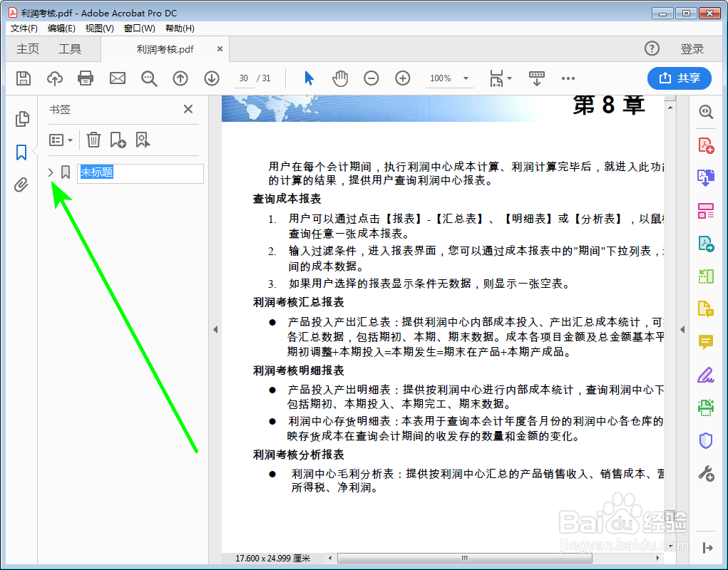Click the bookmark name input field
The image size is (728, 570).
(140, 173)
